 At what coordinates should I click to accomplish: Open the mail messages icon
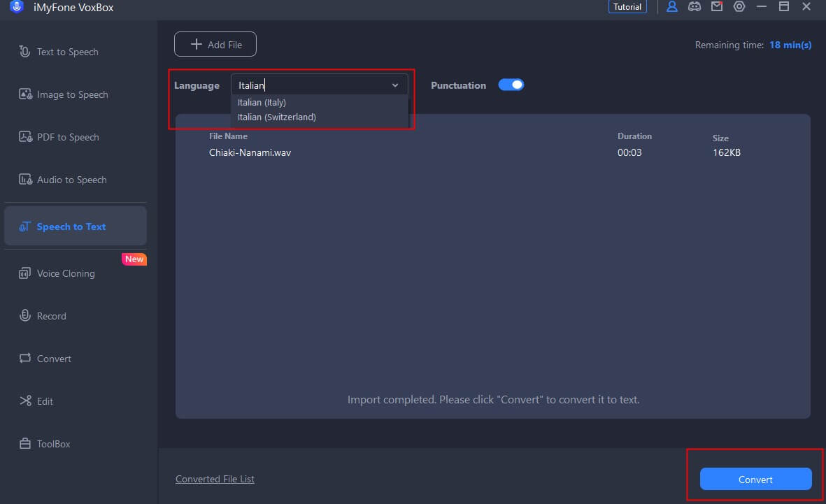point(717,6)
